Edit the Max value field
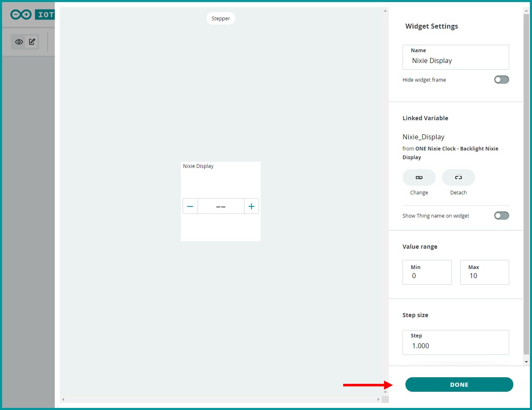Image resolution: width=532 pixels, height=410 pixels. point(485,272)
